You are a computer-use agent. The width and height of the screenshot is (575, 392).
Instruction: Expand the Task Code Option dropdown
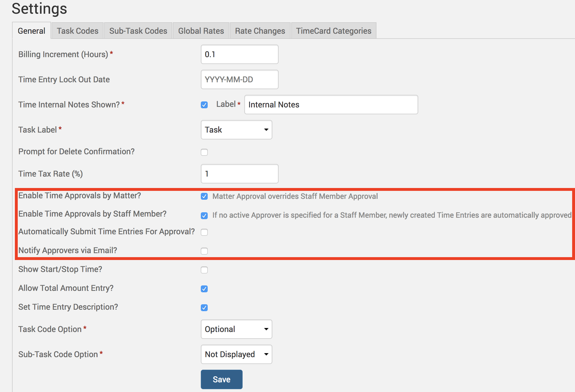(236, 329)
